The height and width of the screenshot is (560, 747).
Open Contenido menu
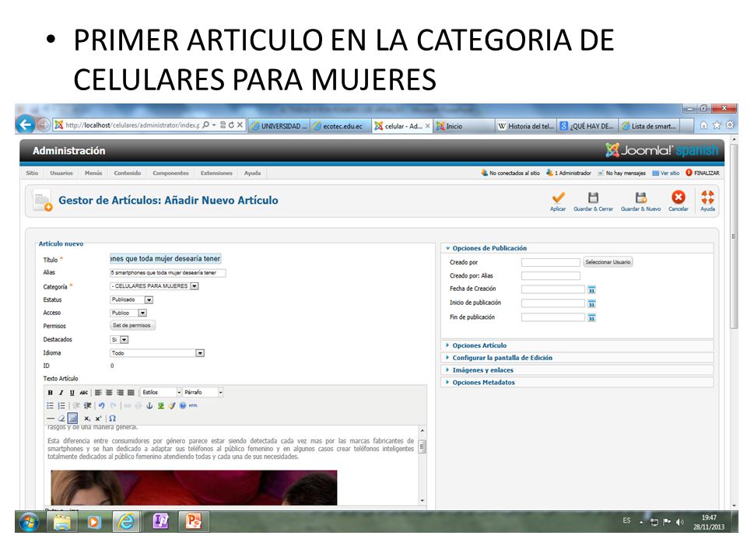127,173
